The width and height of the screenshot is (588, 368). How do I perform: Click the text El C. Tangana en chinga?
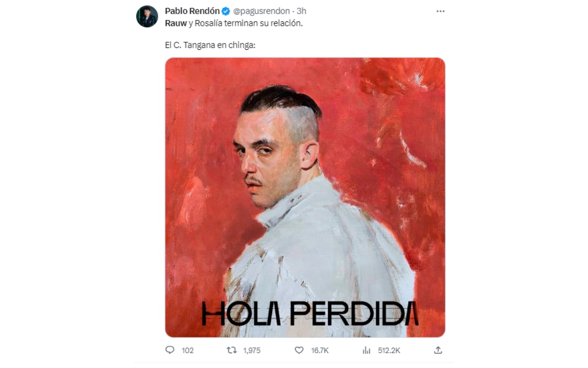(210, 45)
